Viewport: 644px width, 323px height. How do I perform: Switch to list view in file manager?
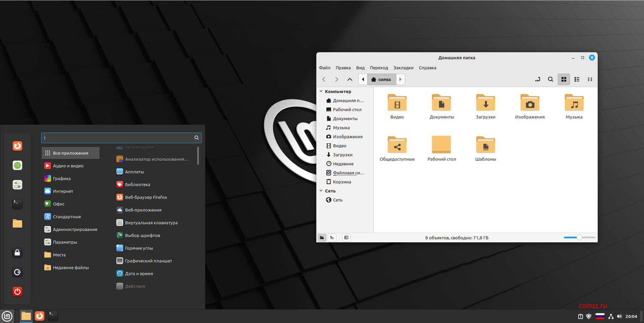pos(577,79)
